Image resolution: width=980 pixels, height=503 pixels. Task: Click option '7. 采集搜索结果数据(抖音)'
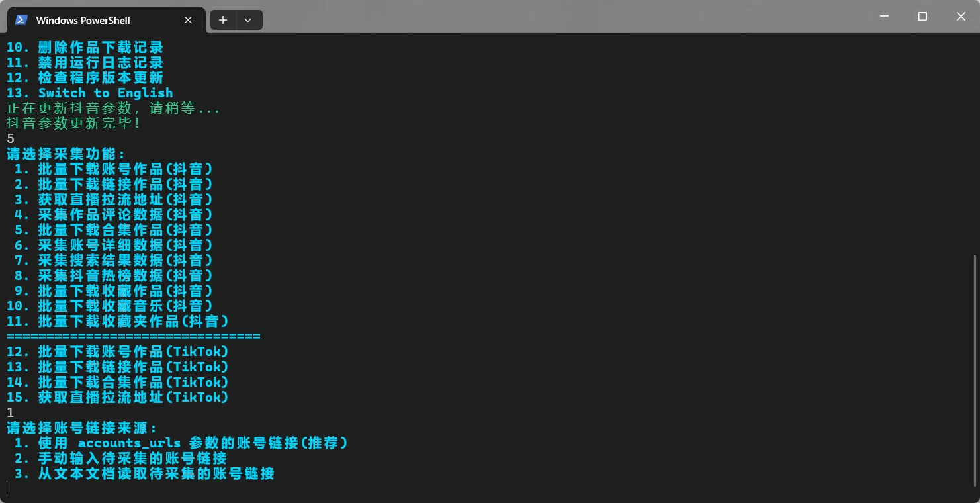(113, 261)
